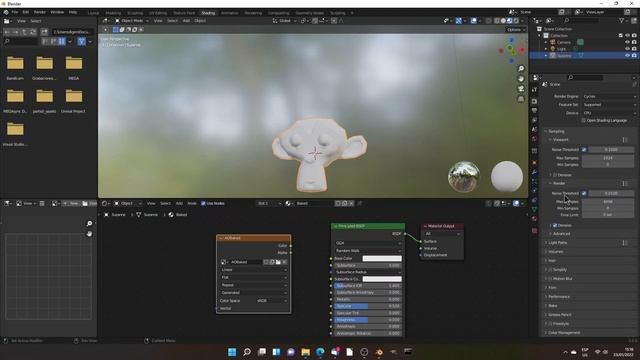Click the viewport zoom magnifier icon
This screenshot has width=640, height=360.
[521, 69]
